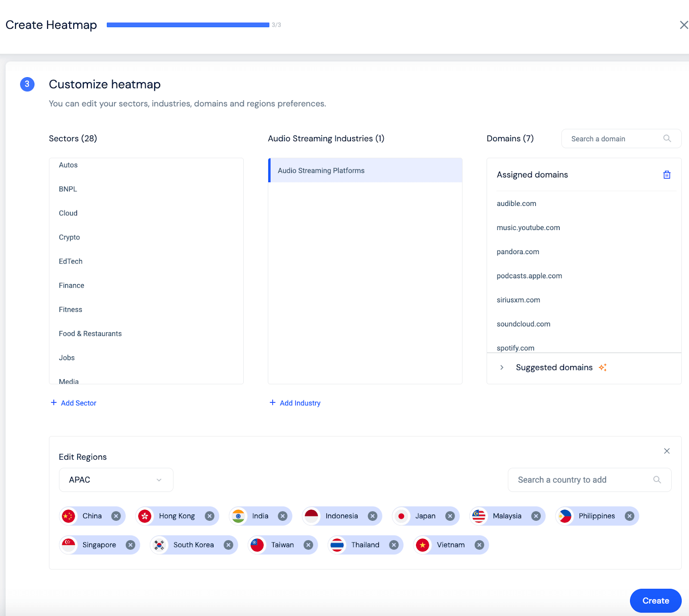
Task: Open the APAC region dropdown
Action: pos(116,480)
